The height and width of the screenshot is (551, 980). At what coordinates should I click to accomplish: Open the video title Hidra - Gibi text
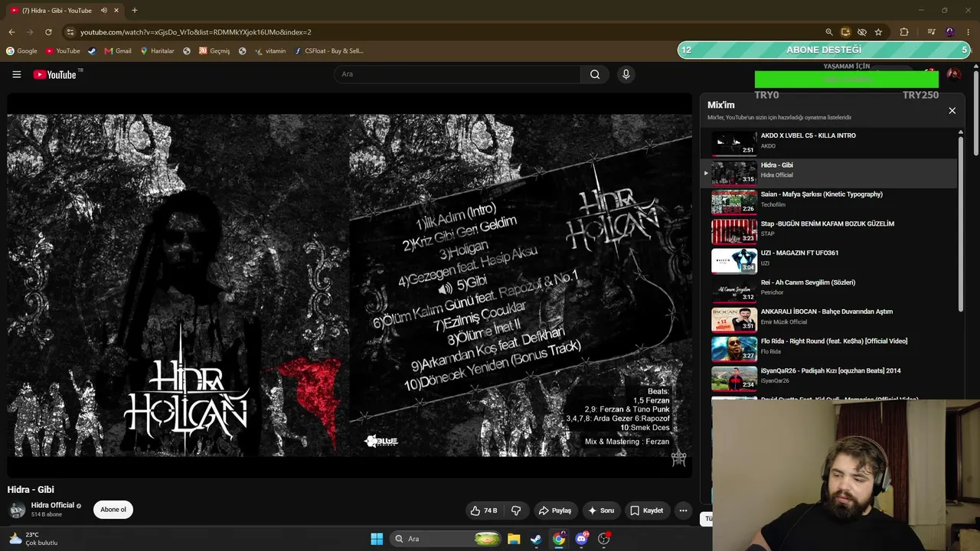coord(31,490)
